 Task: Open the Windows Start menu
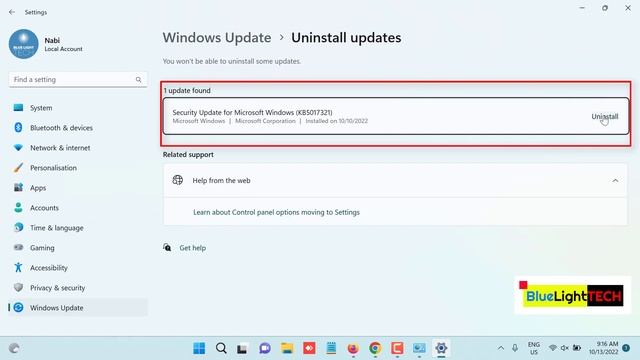pyautogui.click(x=199, y=348)
